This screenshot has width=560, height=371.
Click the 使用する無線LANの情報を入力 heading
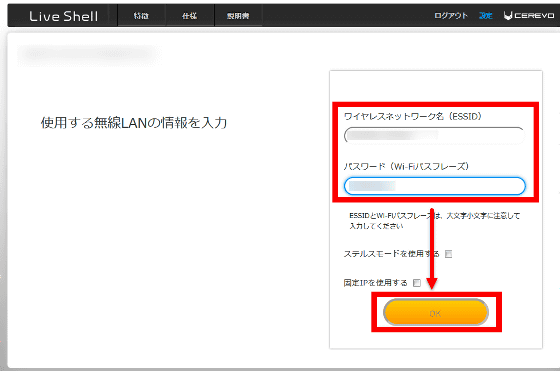coord(134,122)
